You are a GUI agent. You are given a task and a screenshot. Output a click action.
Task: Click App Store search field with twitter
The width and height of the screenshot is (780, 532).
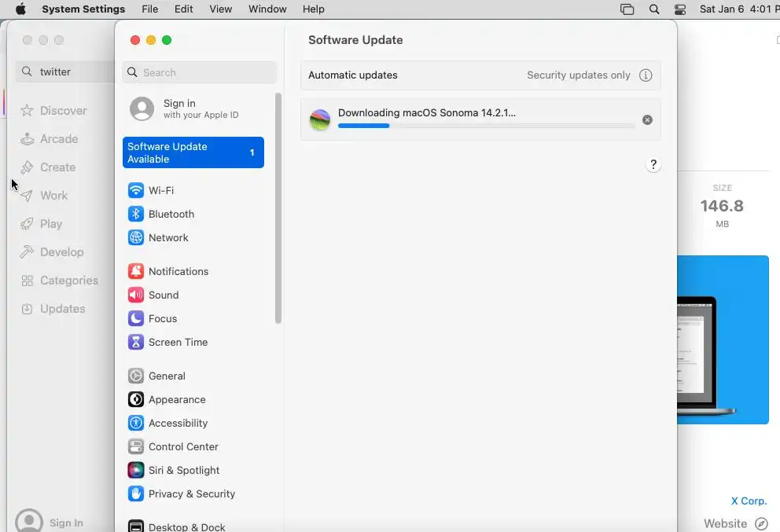coord(65,72)
